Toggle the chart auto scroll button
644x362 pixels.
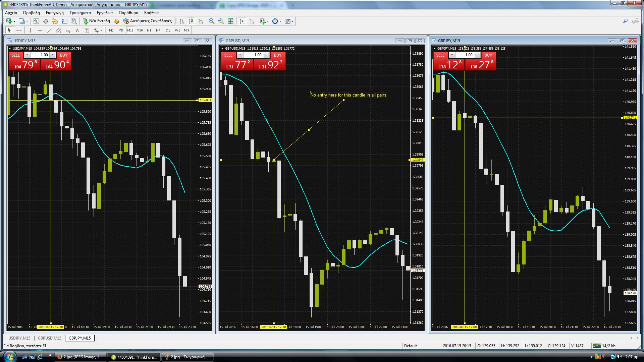click(242, 21)
